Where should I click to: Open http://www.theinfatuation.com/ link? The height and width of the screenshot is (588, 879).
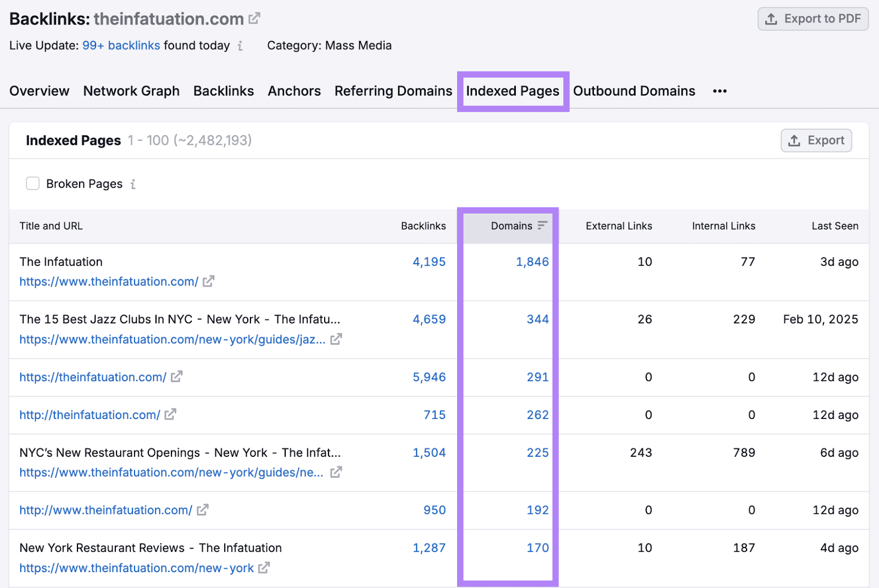(106, 510)
